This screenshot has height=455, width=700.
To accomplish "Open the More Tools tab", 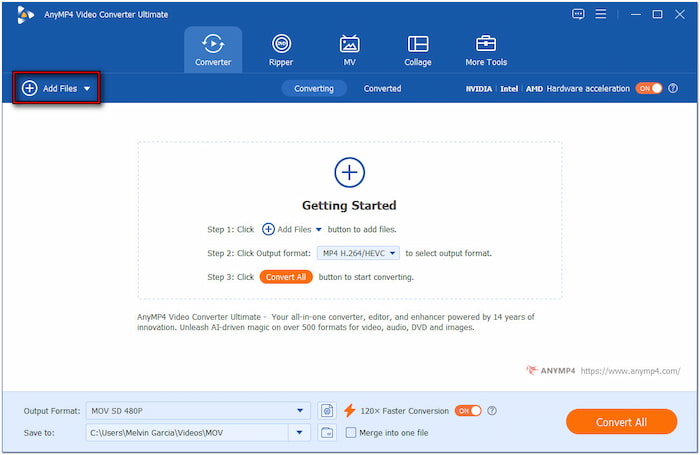I will pos(486,50).
